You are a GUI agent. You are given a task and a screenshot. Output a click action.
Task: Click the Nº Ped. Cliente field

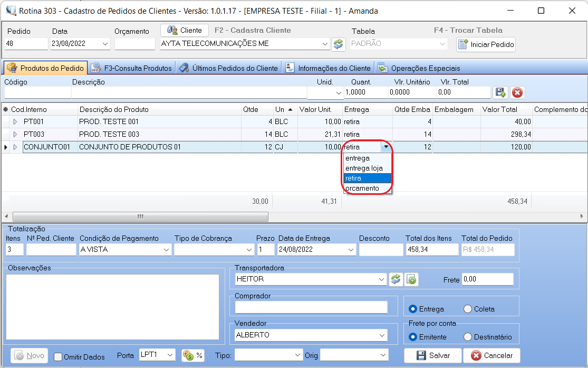(x=51, y=250)
